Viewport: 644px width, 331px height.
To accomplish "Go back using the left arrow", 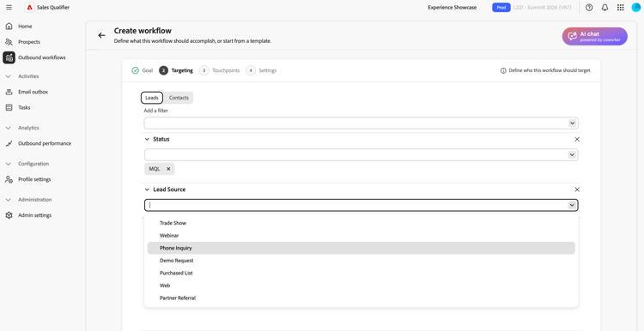I will click(101, 35).
